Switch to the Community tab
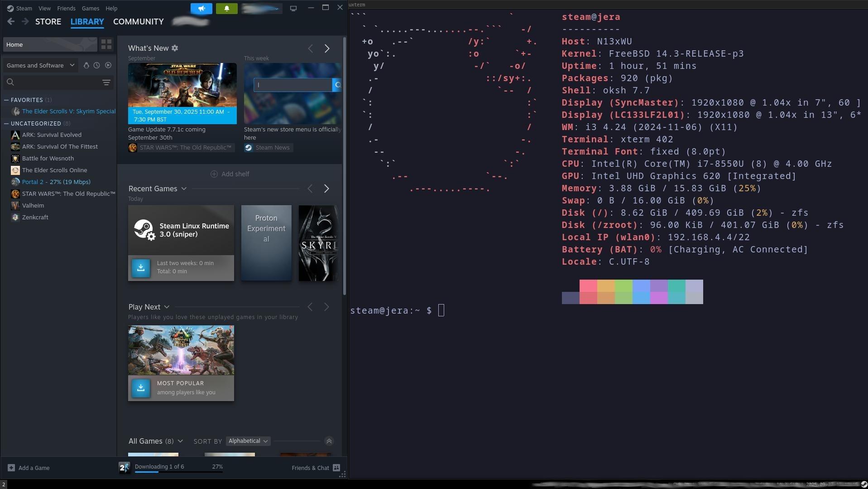This screenshot has width=868, height=489. pos(138,22)
